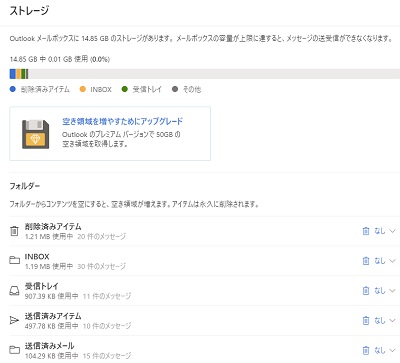Click trash icon in INBOX row

tap(366, 261)
